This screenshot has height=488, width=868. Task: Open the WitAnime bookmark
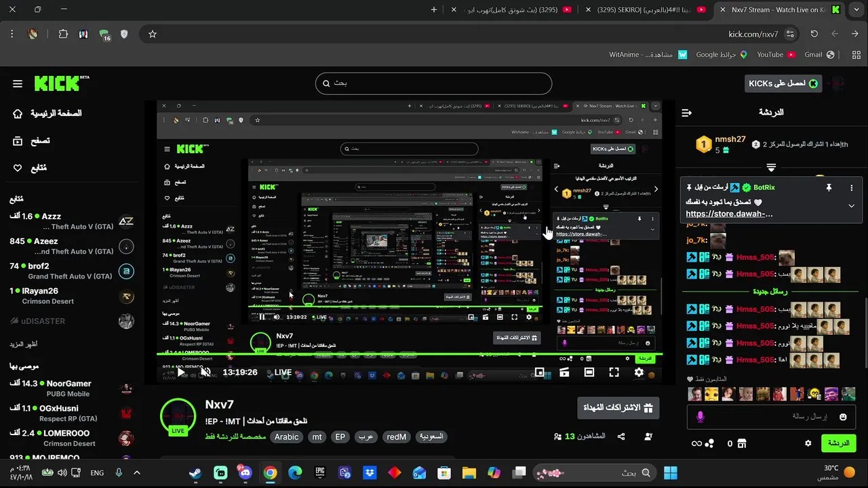click(648, 55)
